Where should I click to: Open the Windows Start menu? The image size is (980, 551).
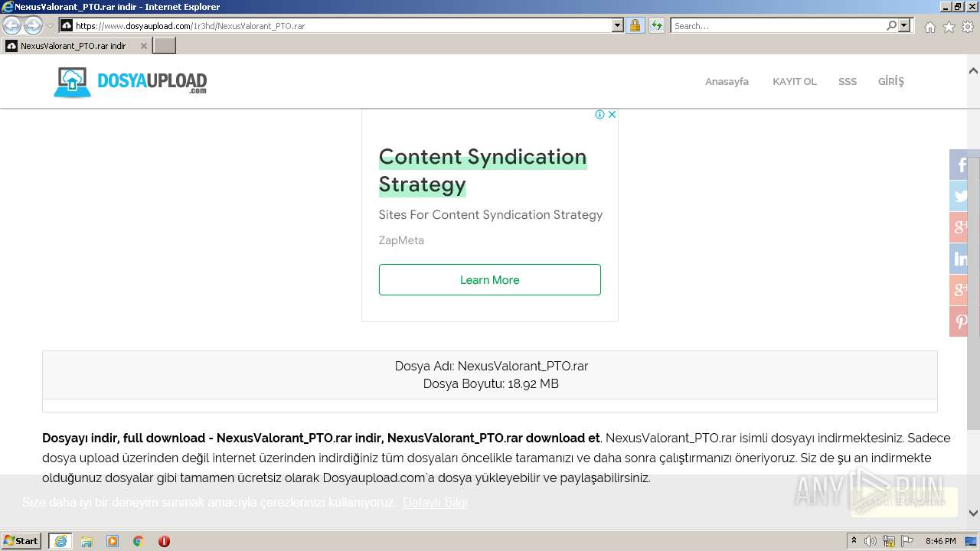[21, 541]
